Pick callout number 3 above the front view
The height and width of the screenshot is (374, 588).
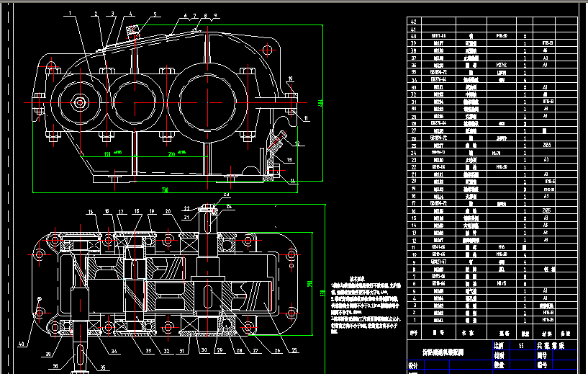tap(112, 14)
